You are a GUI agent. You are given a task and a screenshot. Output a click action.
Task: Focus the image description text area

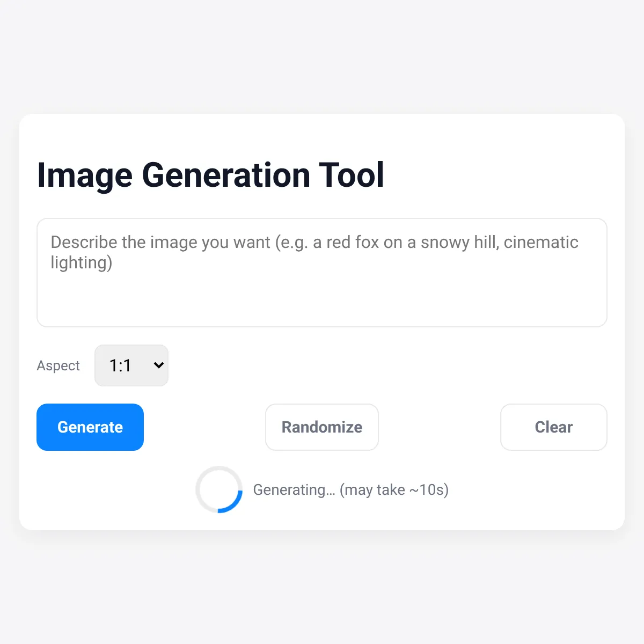(x=322, y=273)
